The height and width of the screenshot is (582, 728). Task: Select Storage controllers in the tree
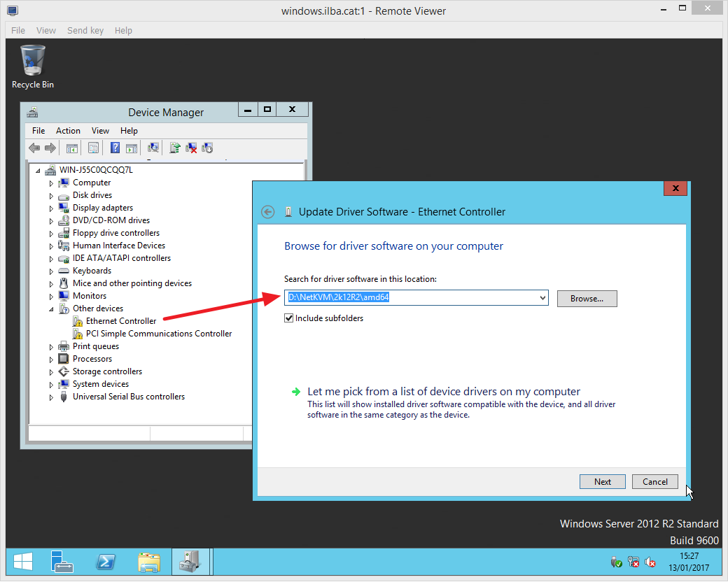107,371
